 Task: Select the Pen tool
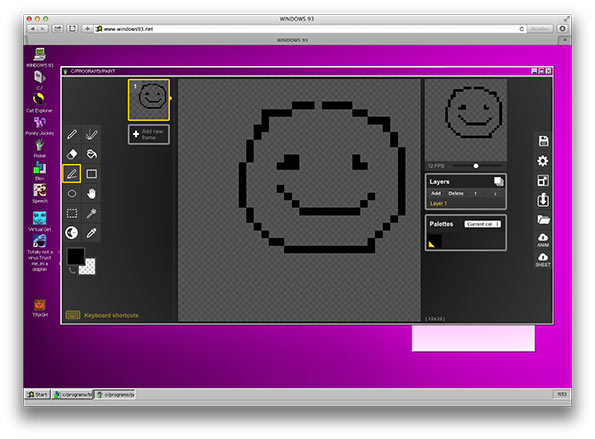[x=72, y=134]
